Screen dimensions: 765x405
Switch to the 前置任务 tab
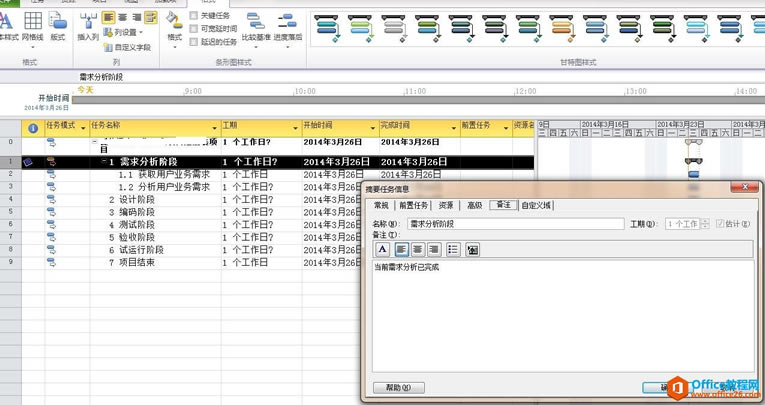413,205
